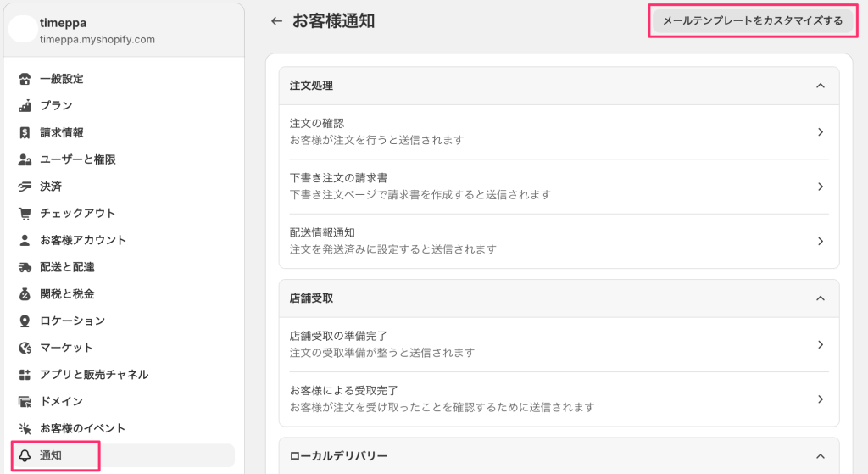The height and width of the screenshot is (474, 868).
Task: Click the お客様のイベント cursor-spark icon
Action: pos(25,428)
